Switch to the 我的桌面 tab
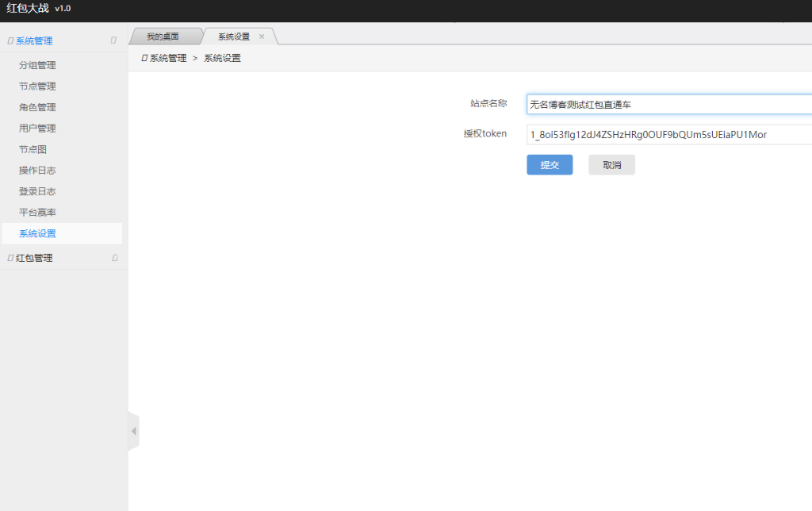The height and width of the screenshot is (511, 812). point(163,36)
